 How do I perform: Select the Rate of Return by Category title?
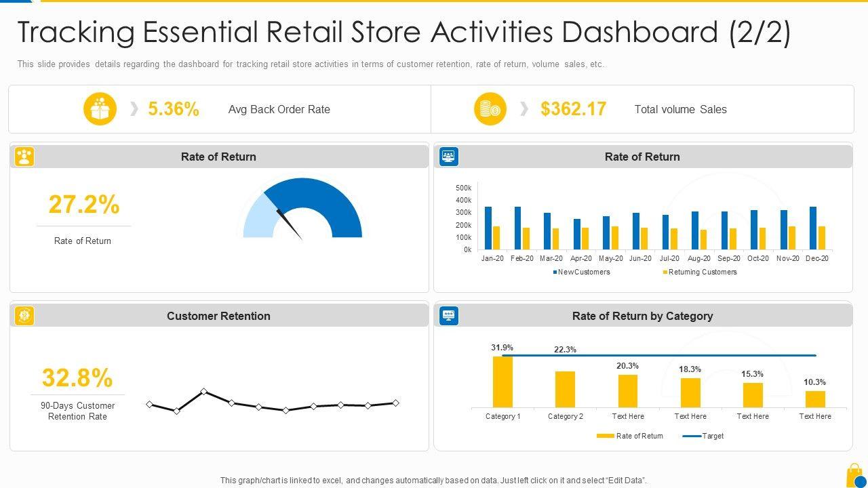pyautogui.click(x=642, y=316)
